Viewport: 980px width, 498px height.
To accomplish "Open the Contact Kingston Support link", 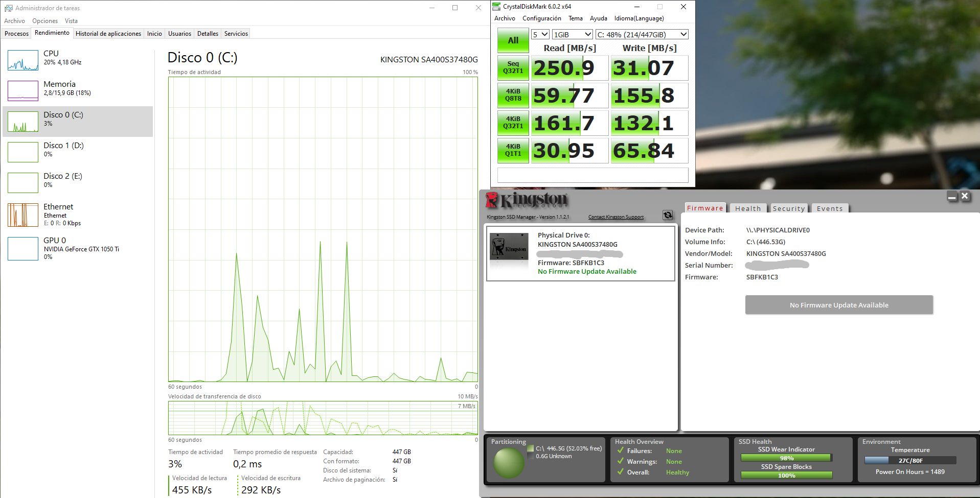I will (616, 217).
